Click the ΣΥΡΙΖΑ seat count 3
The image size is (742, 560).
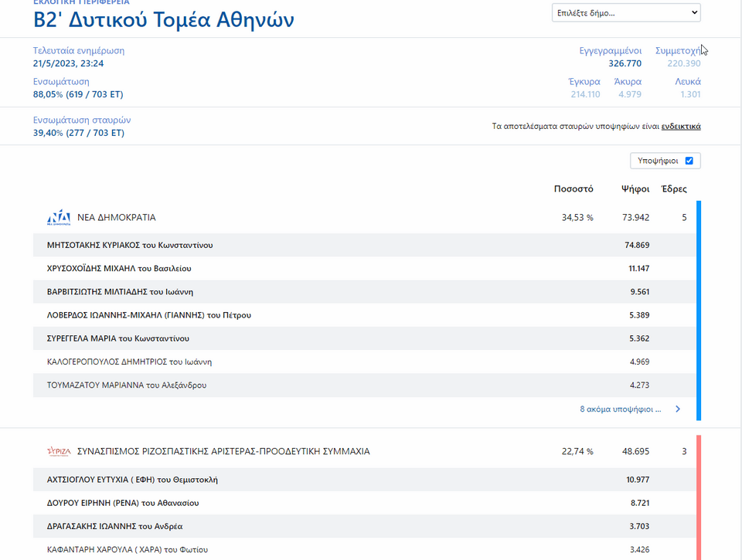coord(684,451)
